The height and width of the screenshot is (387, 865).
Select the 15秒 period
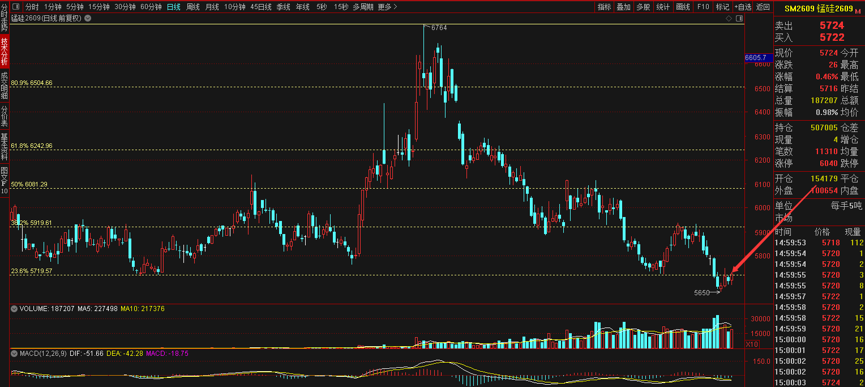(341, 7)
